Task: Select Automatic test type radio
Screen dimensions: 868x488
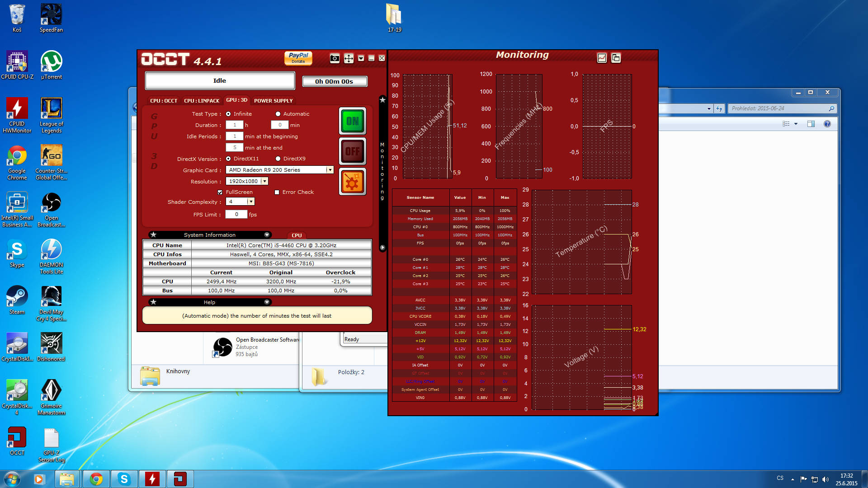Action: 278,114
